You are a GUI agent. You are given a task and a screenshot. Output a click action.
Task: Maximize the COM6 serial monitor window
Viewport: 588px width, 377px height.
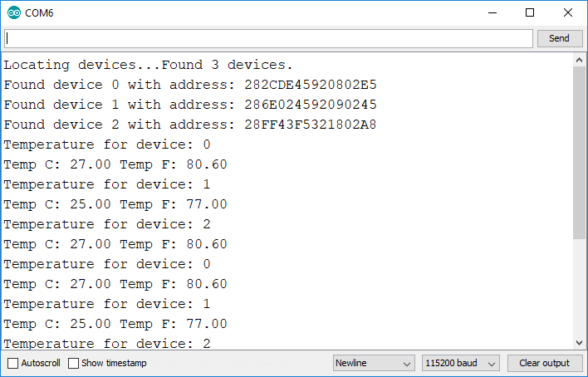tap(530, 13)
